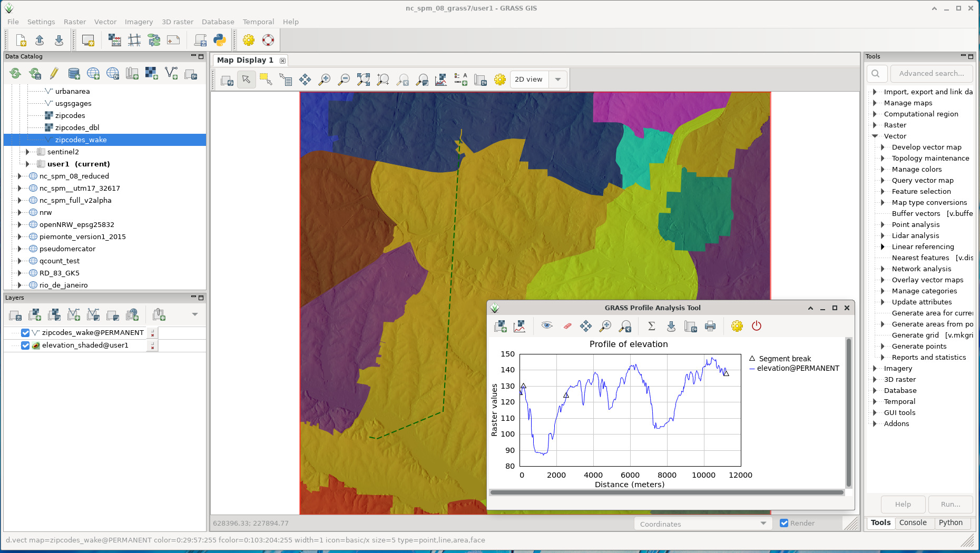Click the print icon in profile tool
Image resolution: width=980 pixels, height=553 pixels.
(x=710, y=326)
